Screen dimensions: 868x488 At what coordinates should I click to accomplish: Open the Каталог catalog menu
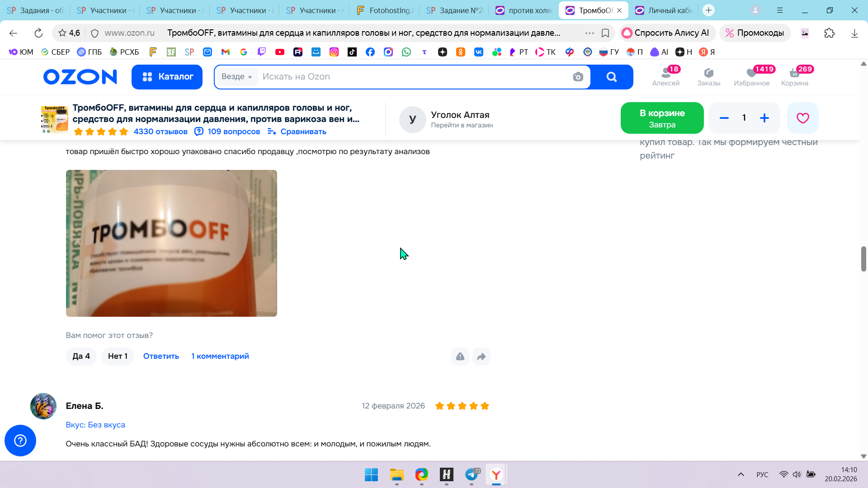pyautogui.click(x=167, y=77)
